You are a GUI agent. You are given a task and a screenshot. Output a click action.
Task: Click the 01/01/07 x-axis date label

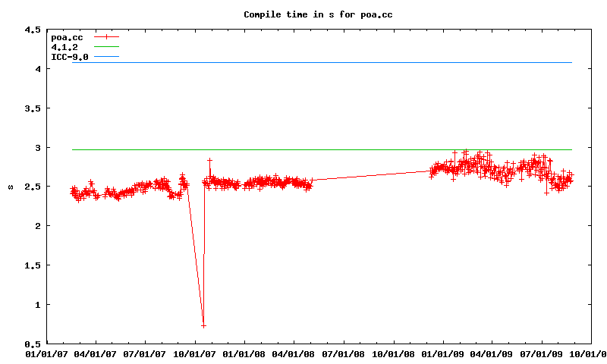(x=46, y=353)
